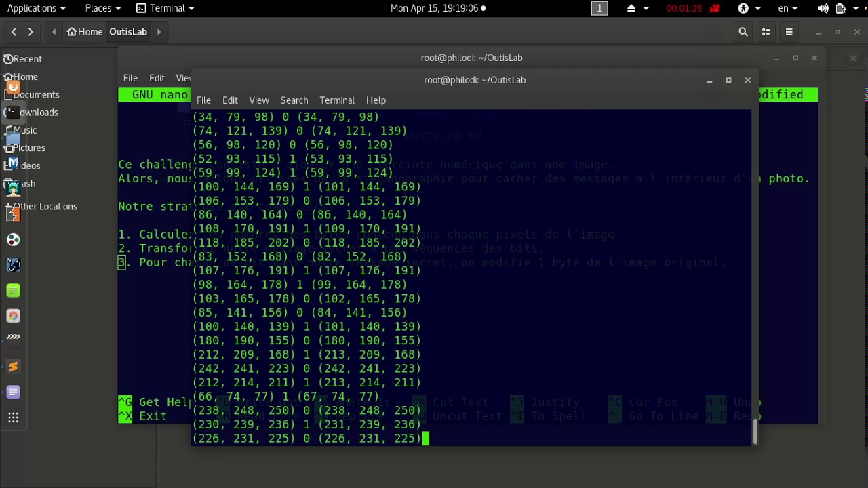Open Edit menu in front terminal
868x488 pixels.
[x=230, y=100]
